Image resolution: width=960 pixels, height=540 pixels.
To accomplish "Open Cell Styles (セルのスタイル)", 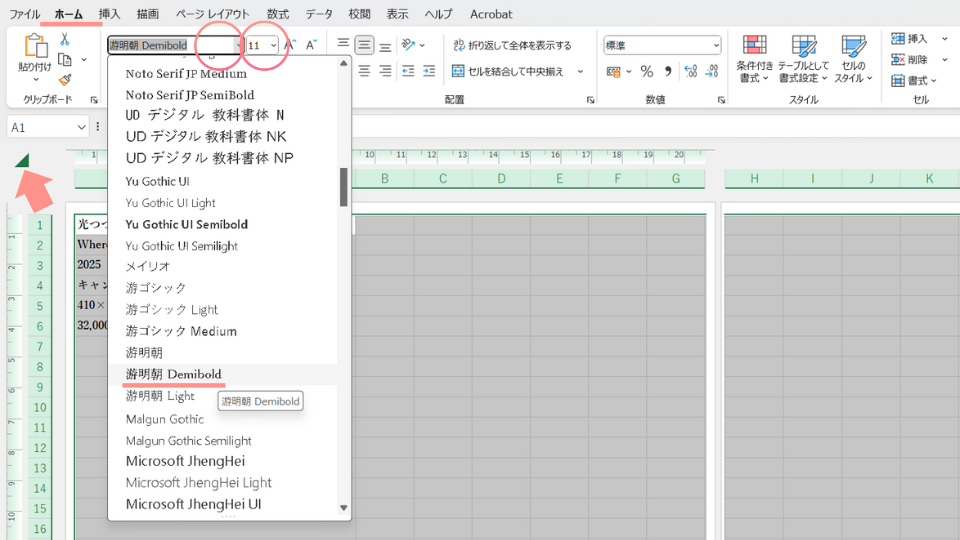I will tap(853, 59).
